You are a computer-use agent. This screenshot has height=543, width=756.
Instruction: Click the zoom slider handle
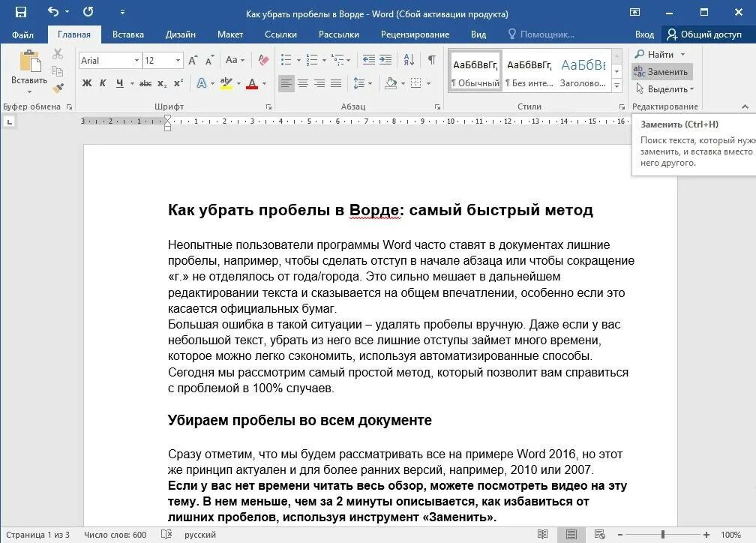coord(663,535)
